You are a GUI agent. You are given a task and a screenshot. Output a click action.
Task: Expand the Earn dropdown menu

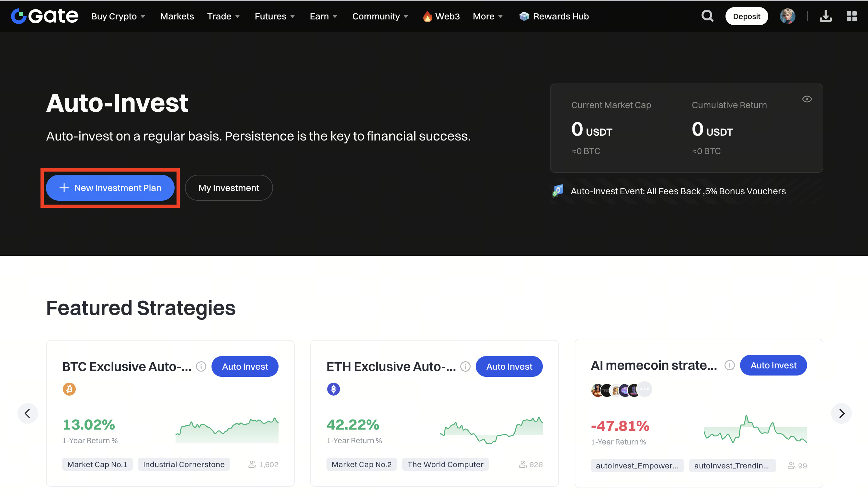click(x=323, y=16)
